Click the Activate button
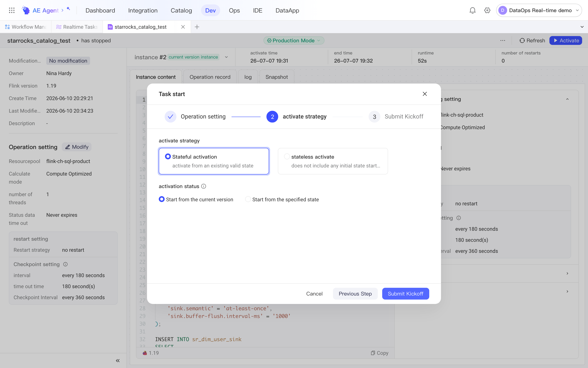Screen dimensions: 588x368 pyautogui.click(x=566, y=41)
